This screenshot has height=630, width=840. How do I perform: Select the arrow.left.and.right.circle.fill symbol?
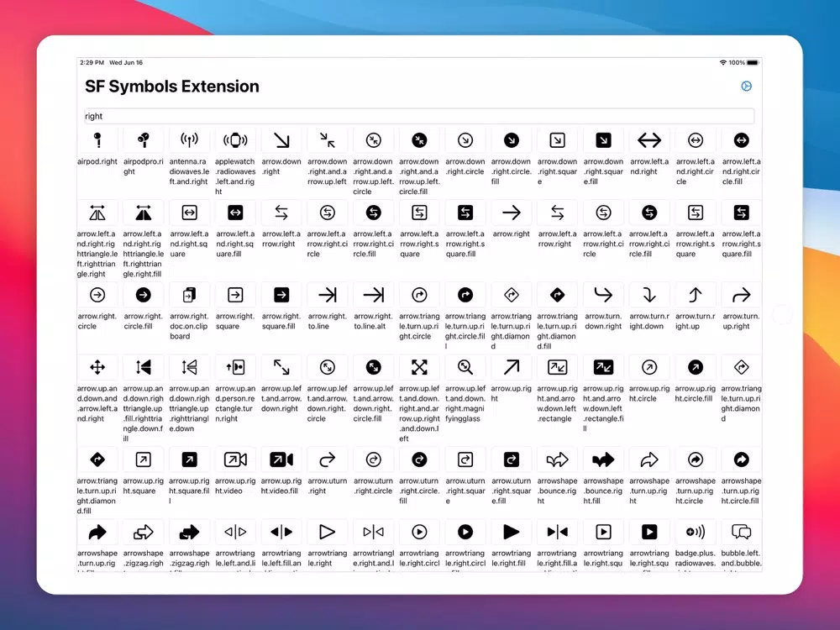point(742,140)
